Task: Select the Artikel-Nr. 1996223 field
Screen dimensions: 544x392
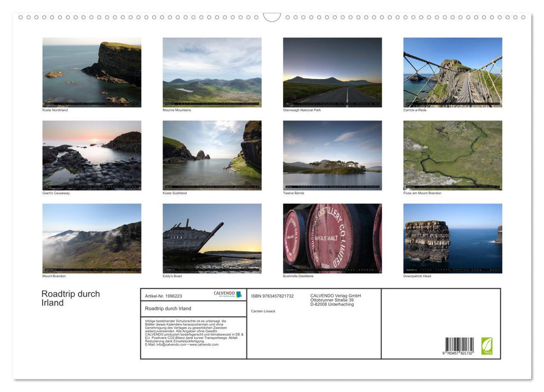Action: [164, 296]
